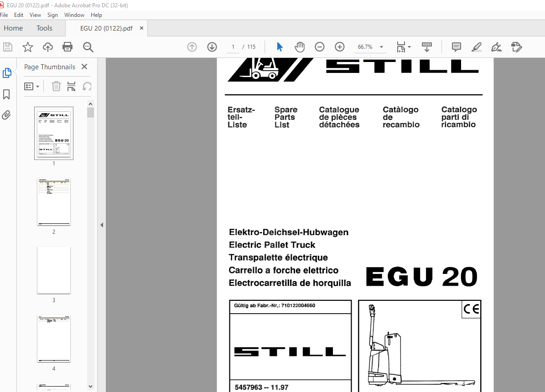Click serial number 710122004660 text
This screenshot has height=392, width=545.
tap(298, 305)
